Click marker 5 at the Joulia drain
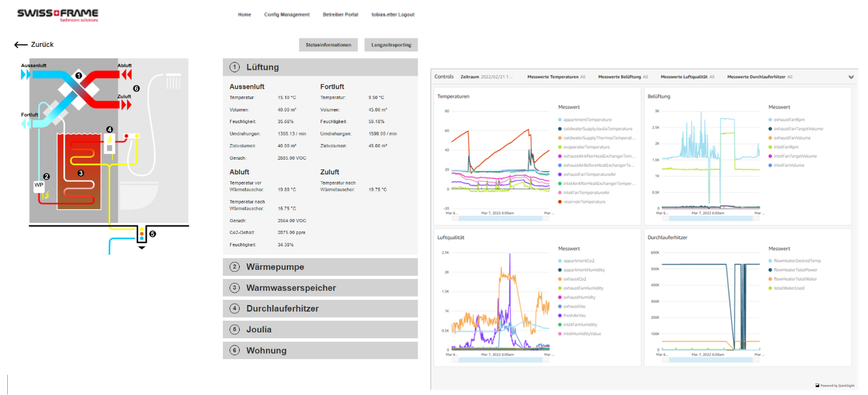The width and height of the screenshot is (868, 395). (152, 233)
